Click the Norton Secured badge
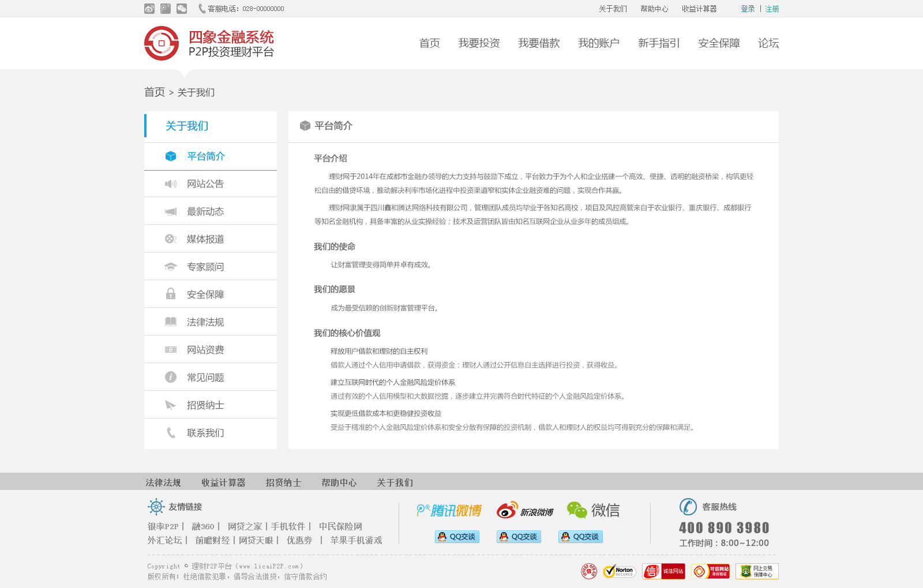The height and width of the screenshot is (588, 923). coord(619,571)
